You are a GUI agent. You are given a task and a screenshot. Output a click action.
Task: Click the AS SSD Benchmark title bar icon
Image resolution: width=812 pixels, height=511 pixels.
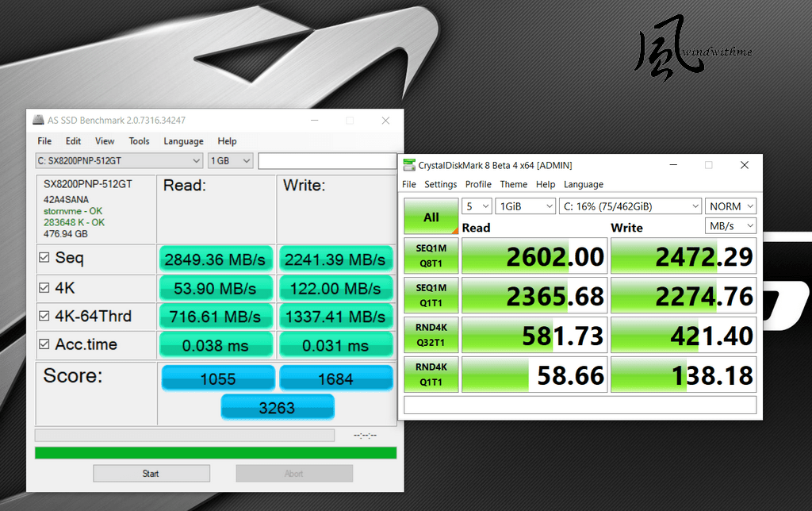[38, 121]
